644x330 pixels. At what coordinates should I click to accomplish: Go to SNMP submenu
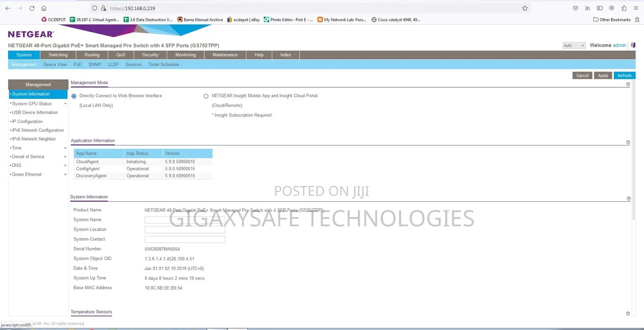tap(95, 64)
